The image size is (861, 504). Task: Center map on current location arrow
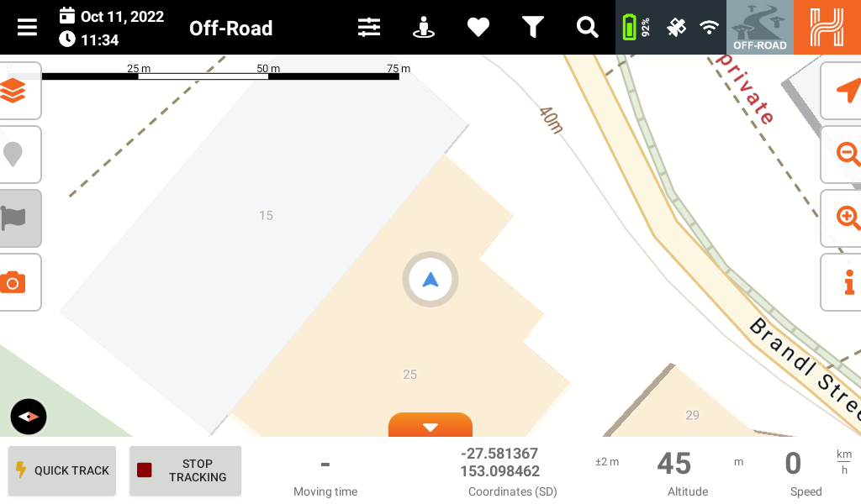tap(841, 91)
